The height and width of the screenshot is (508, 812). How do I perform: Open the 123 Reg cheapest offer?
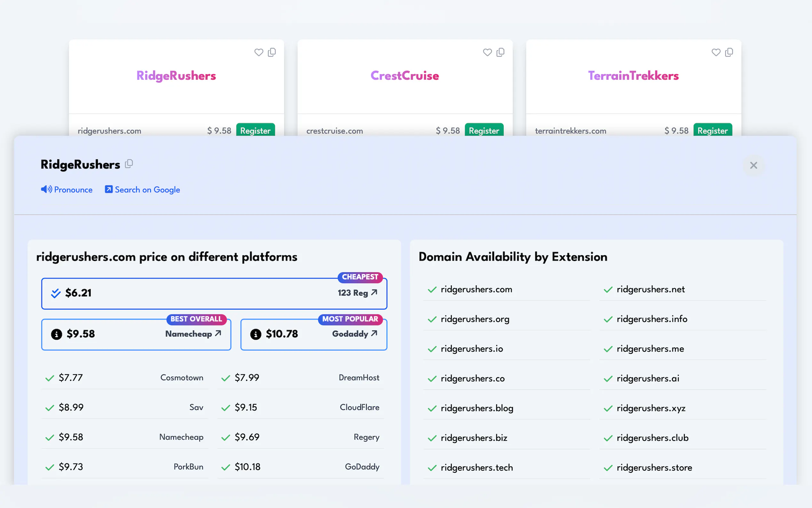point(357,293)
